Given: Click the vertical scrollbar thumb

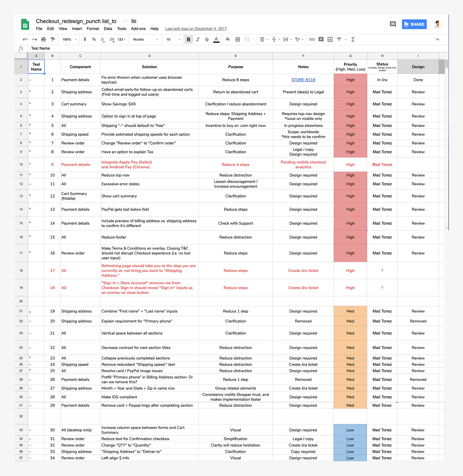Looking at the screenshot, I should point(446,64).
